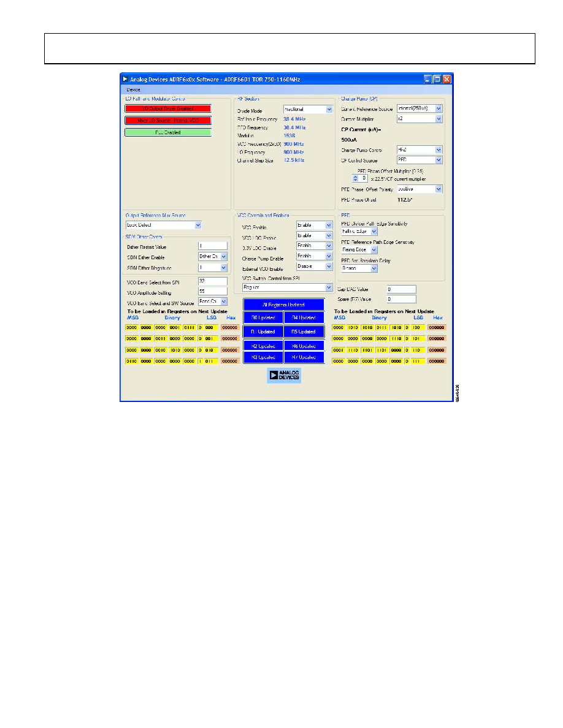Open the CP Control Source dropdown

pyautogui.click(x=419, y=160)
